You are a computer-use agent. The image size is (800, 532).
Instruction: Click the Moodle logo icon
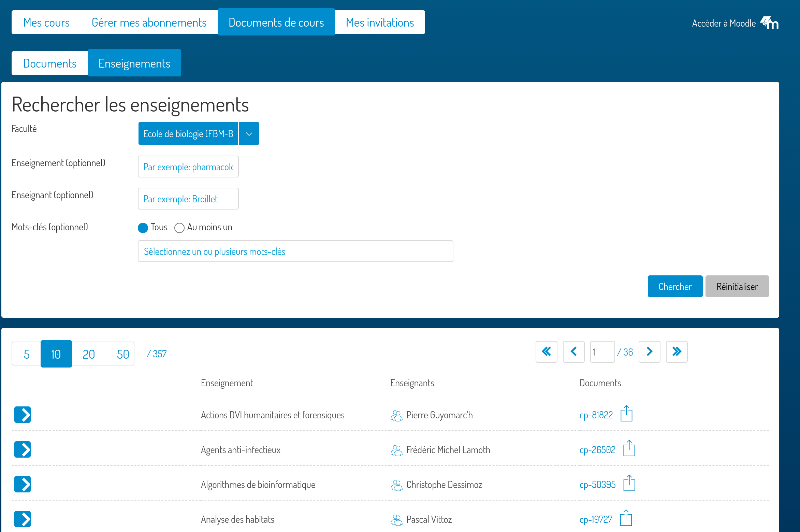770,23
